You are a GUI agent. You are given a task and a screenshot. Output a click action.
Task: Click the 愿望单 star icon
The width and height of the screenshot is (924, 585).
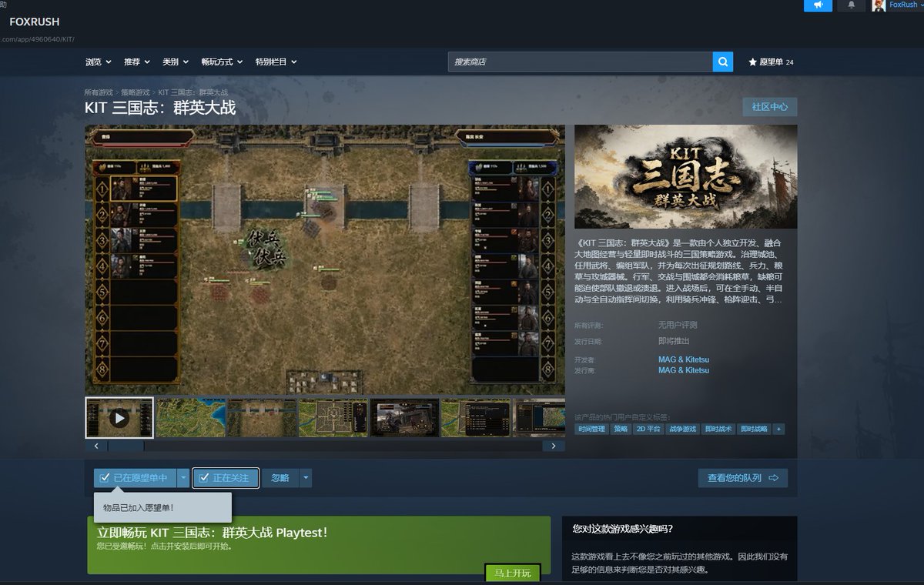[x=752, y=62]
